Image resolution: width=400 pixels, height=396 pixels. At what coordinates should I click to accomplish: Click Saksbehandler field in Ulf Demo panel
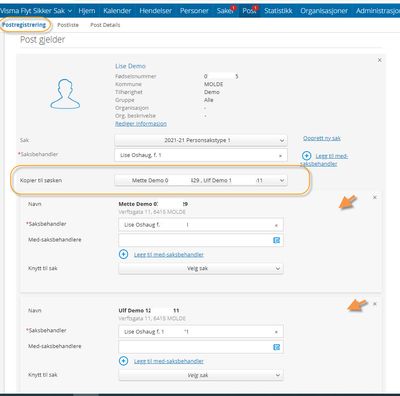coord(201,332)
